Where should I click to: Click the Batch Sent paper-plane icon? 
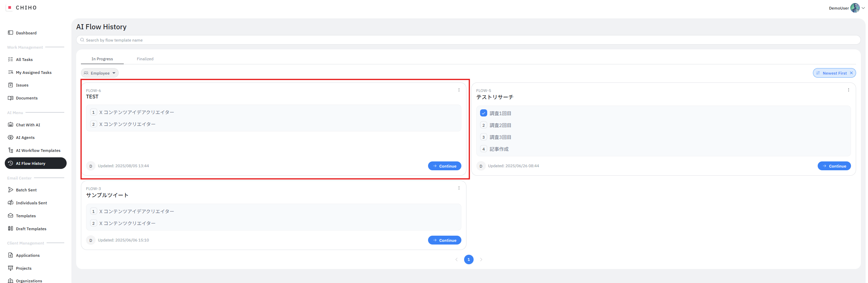pyautogui.click(x=11, y=190)
